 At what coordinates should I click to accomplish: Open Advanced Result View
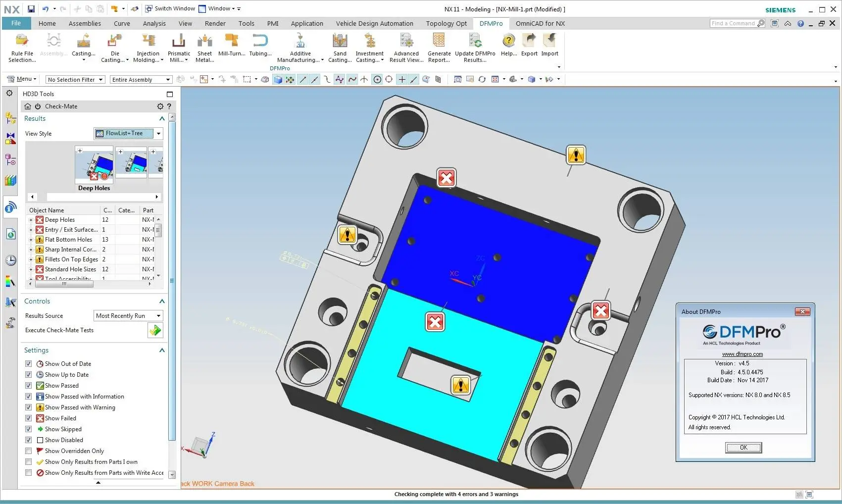coord(406,48)
